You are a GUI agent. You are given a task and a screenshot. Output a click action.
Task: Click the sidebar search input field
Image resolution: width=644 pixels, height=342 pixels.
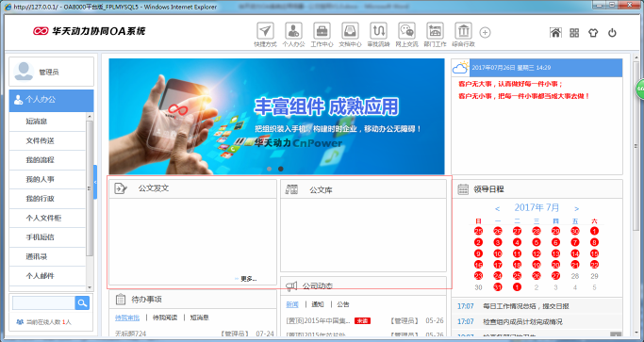tap(43, 303)
